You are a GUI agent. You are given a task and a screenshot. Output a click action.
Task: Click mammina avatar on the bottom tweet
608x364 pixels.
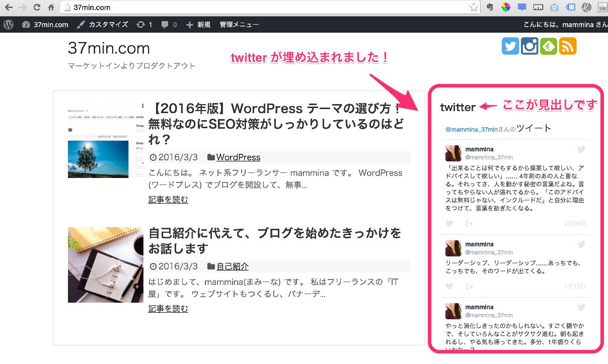[453, 310]
